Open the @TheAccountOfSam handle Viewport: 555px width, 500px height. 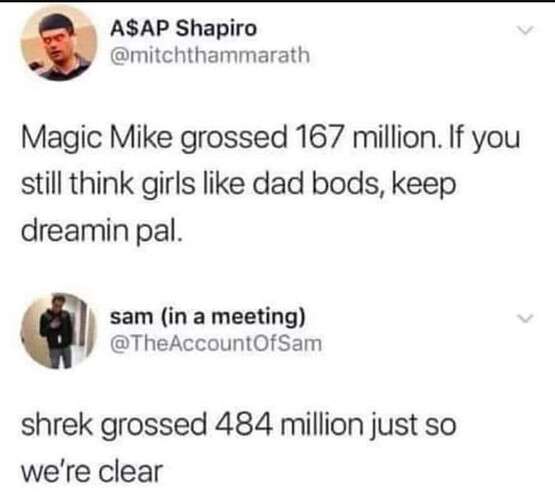[216, 343]
